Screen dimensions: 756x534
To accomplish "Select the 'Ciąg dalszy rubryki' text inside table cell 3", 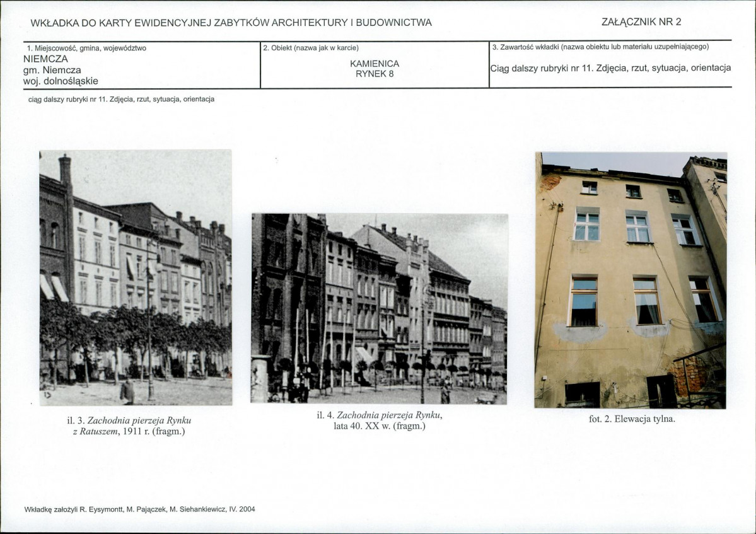I will 610,68.
